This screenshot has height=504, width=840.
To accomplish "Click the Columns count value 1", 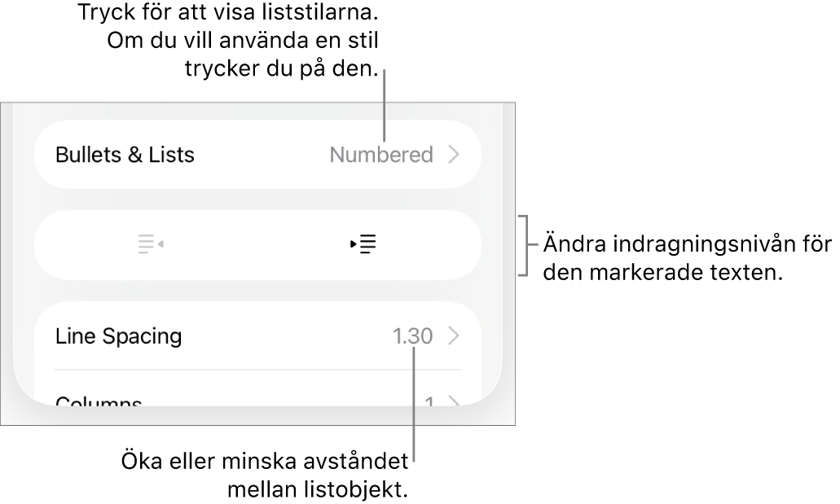I will click(x=429, y=401).
